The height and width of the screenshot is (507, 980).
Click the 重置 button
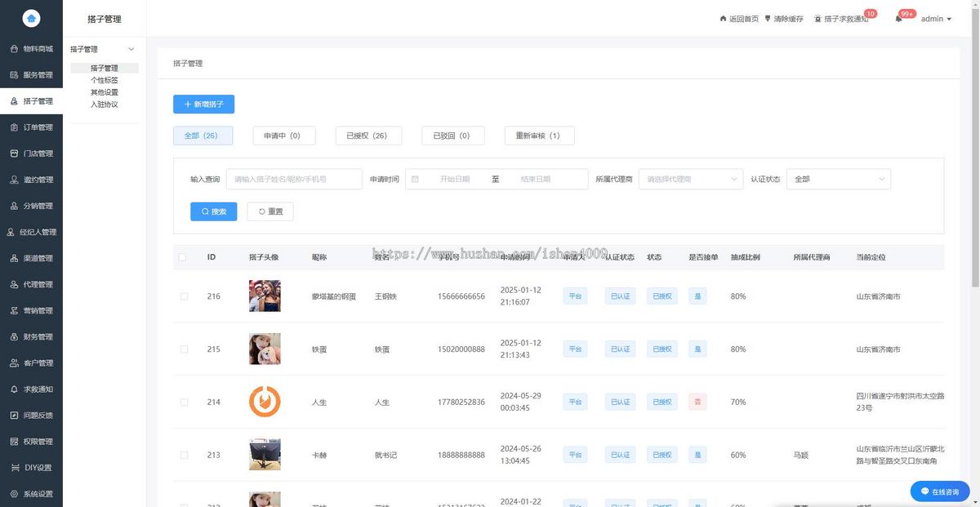point(270,211)
